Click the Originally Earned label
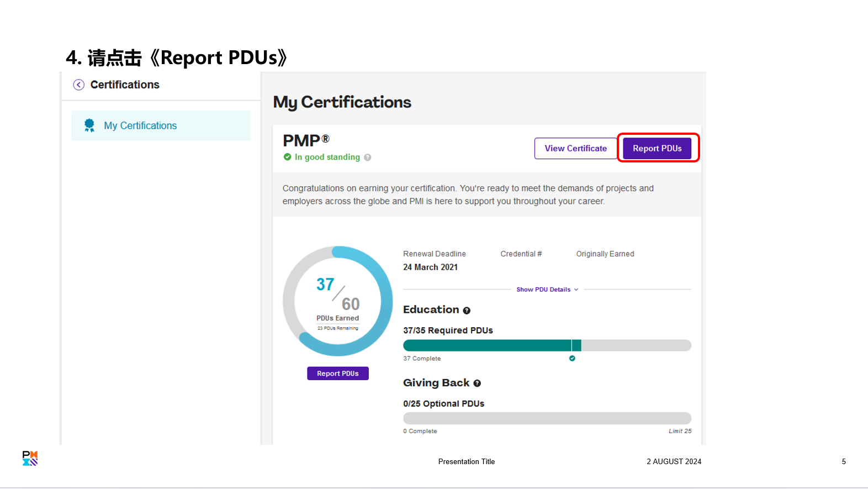 (x=605, y=254)
